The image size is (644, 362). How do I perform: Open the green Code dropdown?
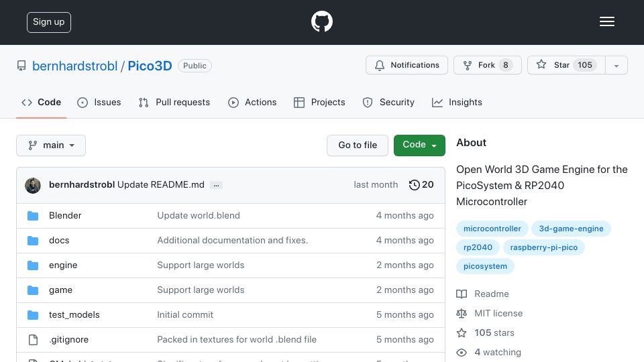[419, 145]
